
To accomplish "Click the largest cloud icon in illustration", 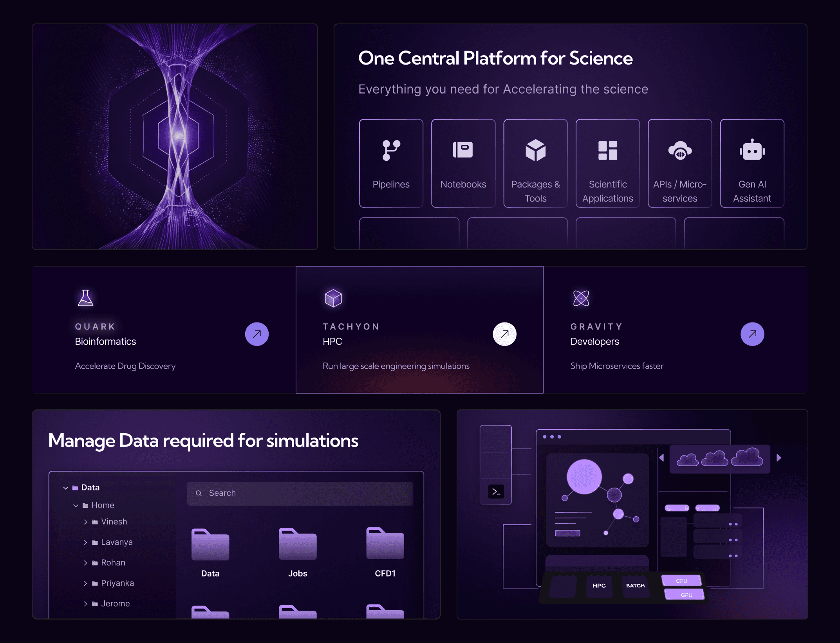I will pyautogui.click(x=747, y=457).
